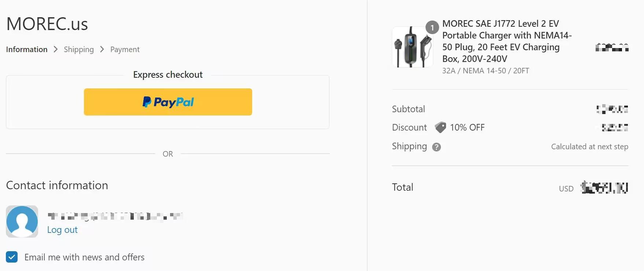This screenshot has width=644, height=271.
Task: Click the shipping help question mark icon
Action: 436,147
